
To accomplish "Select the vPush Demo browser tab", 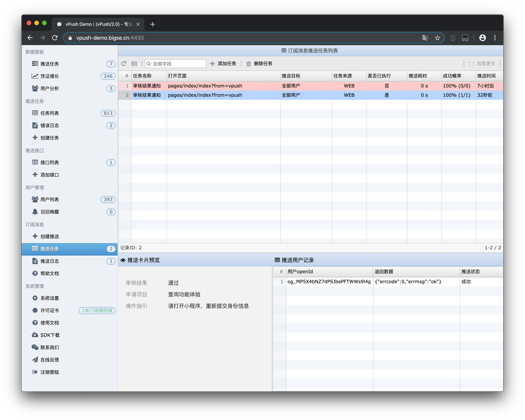I will click(98, 24).
